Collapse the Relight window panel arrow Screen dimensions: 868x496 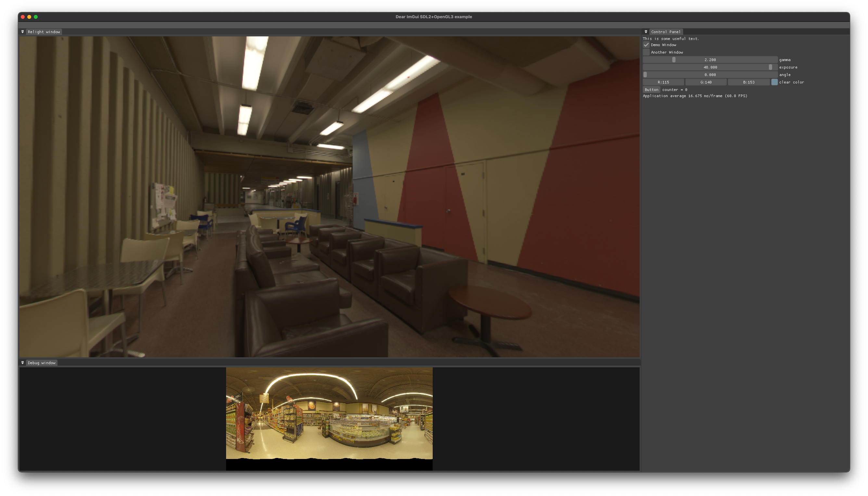tap(22, 32)
